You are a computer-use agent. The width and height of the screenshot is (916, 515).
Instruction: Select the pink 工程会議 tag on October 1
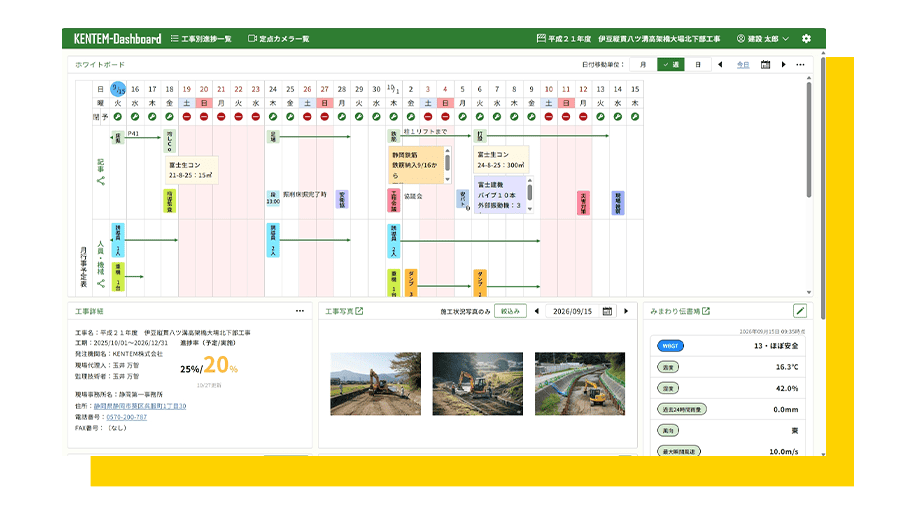393,200
